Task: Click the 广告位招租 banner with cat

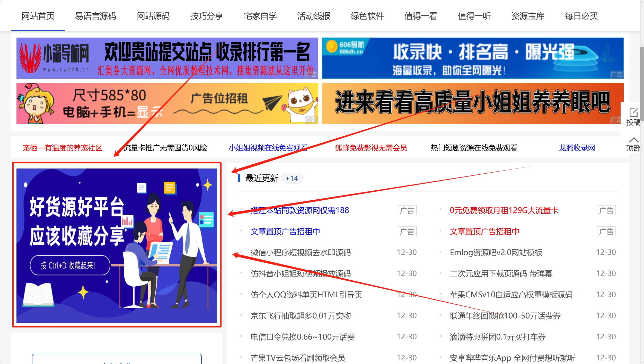Action: [167, 103]
